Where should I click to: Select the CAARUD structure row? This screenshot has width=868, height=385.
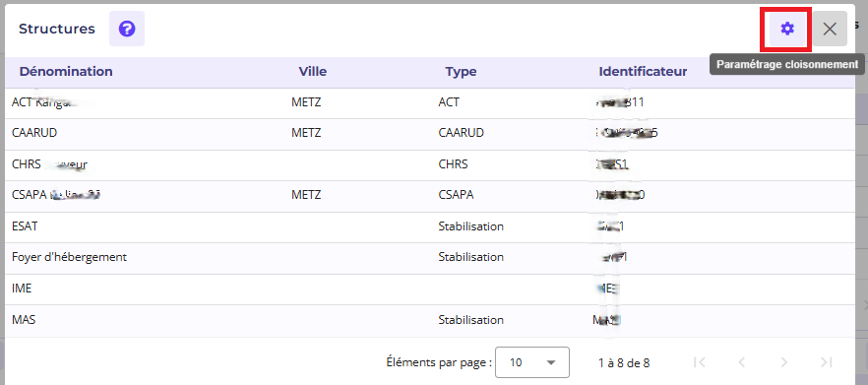coord(429,134)
